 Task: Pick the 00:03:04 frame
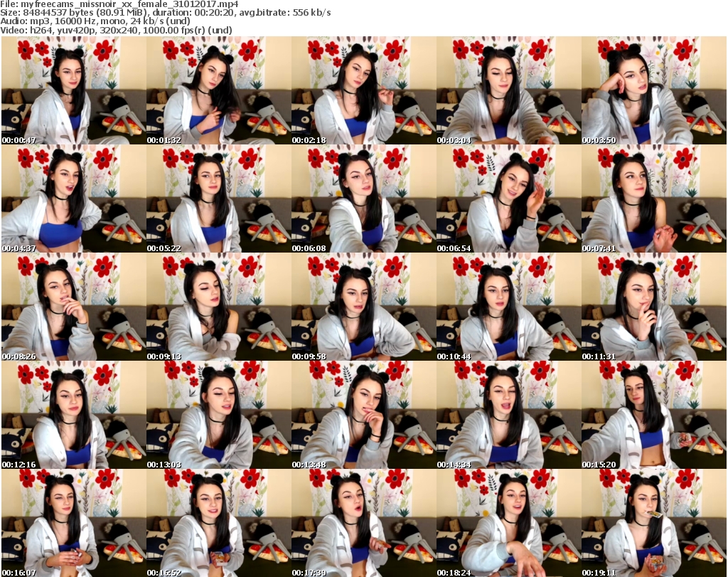click(x=508, y=91)
